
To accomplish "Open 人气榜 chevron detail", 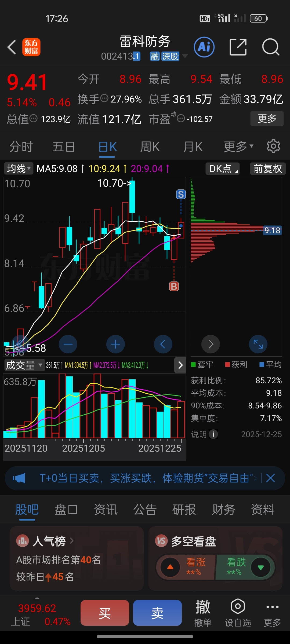I will click(72, 541).
